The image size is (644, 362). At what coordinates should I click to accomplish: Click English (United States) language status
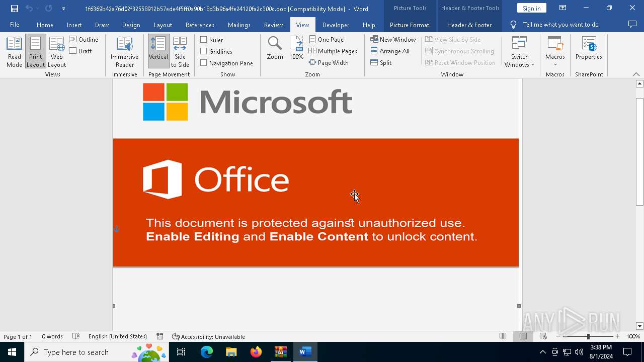(x=118, y=336)
